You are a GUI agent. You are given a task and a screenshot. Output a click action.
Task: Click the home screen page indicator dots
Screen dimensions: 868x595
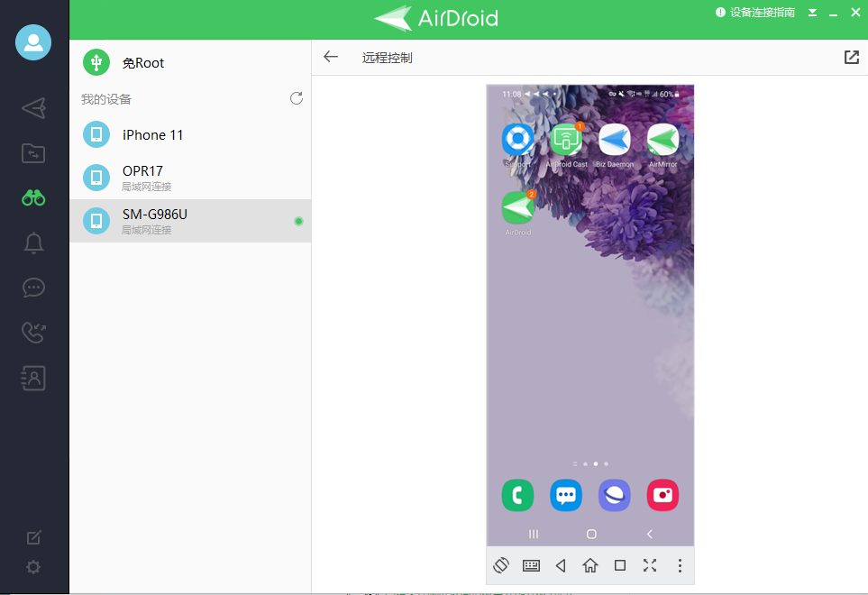590,463
